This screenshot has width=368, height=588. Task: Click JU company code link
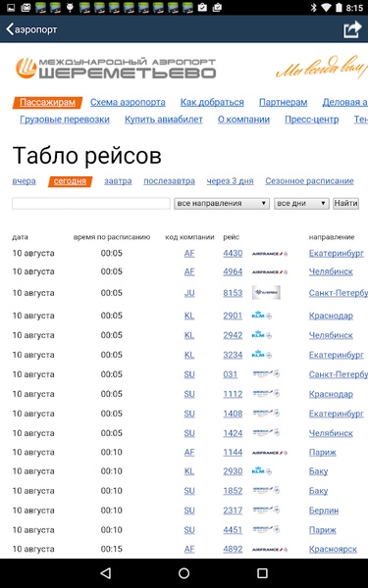click(189, 293)
